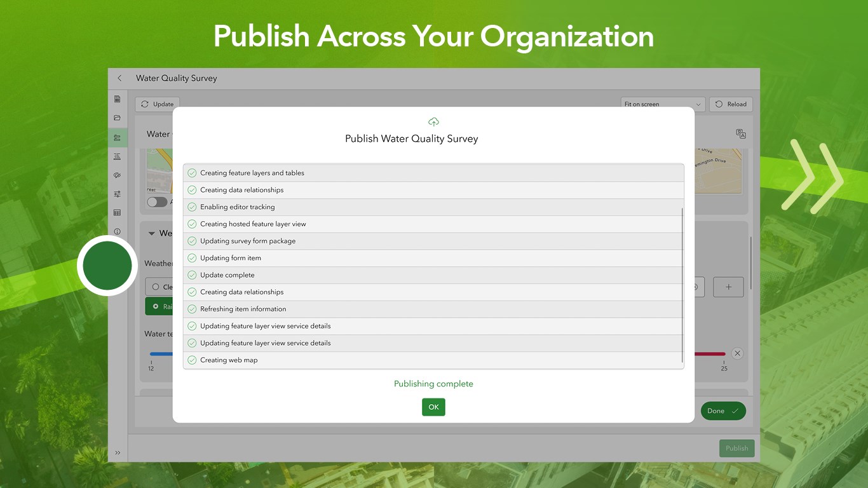Screen dimensions: 868x488
Task: Open the info details icon in sidebar
Action: click(x=118, y=231)
